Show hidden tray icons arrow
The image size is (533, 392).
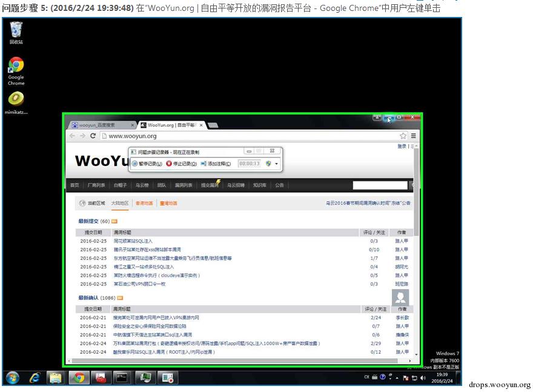pyautogui.click(x=397, y=377)
